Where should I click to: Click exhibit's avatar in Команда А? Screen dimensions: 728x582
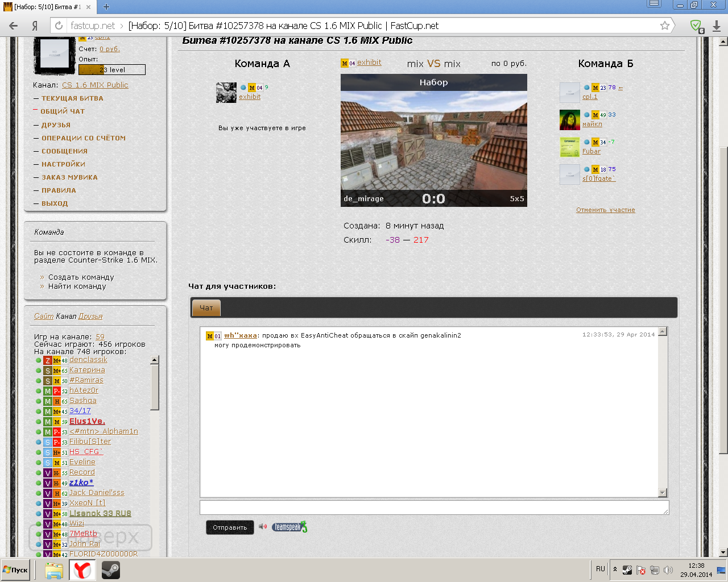(x=226, y=93)
